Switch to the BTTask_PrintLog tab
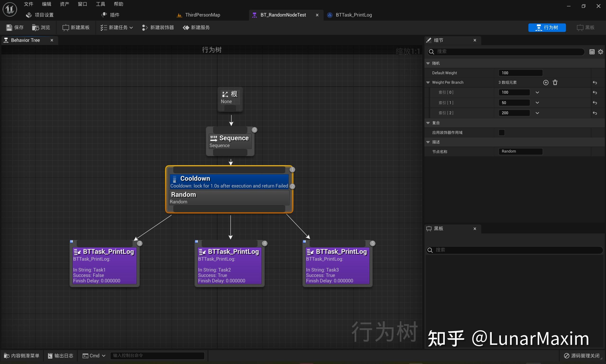The width and height of the screenshot is (606, 364). point(353,15)
